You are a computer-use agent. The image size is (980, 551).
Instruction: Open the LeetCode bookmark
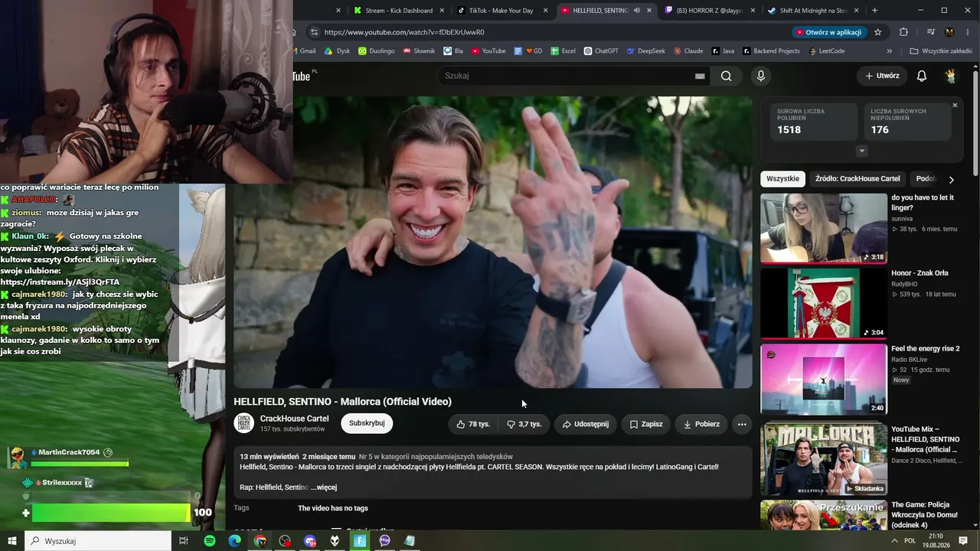[x=826, y=51]
